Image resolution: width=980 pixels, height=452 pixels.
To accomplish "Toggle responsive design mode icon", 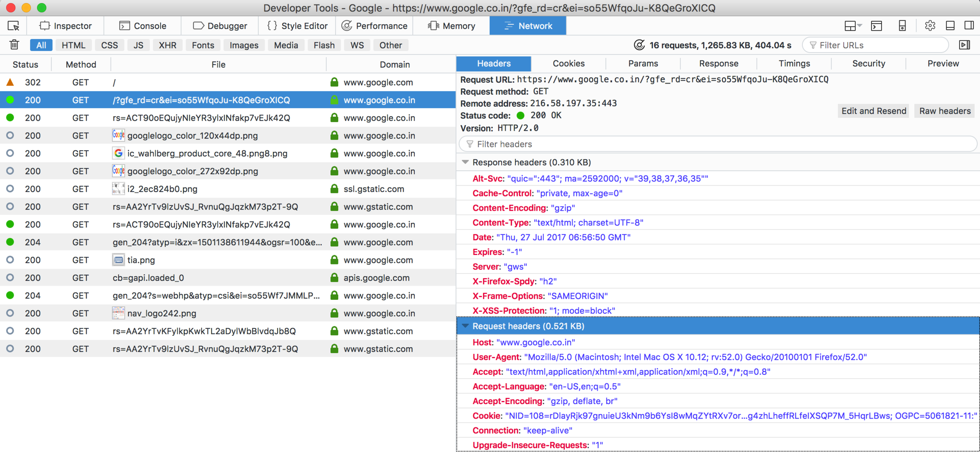I will pyautogui.click(x=902, y=26).
